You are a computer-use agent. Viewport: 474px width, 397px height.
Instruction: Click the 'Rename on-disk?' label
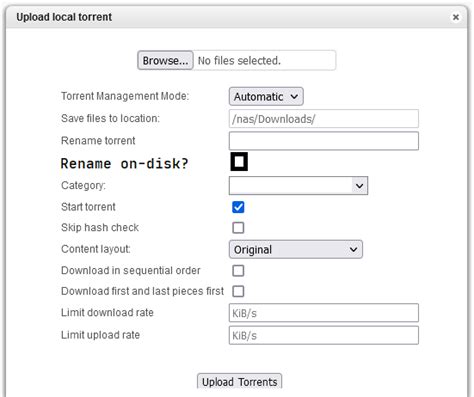coord(124,163)
